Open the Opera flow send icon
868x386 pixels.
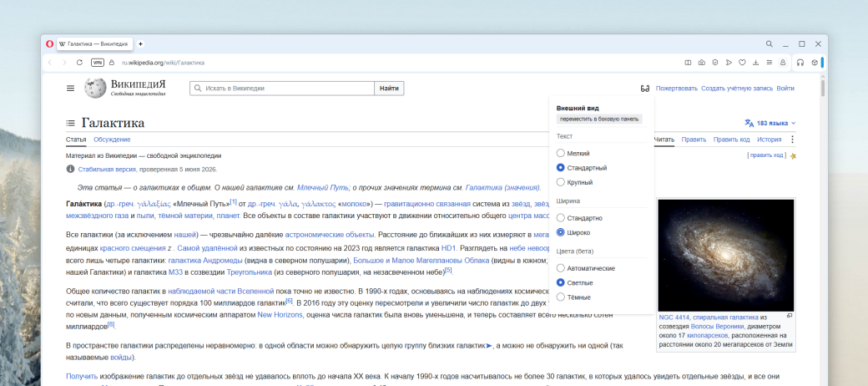729,63
